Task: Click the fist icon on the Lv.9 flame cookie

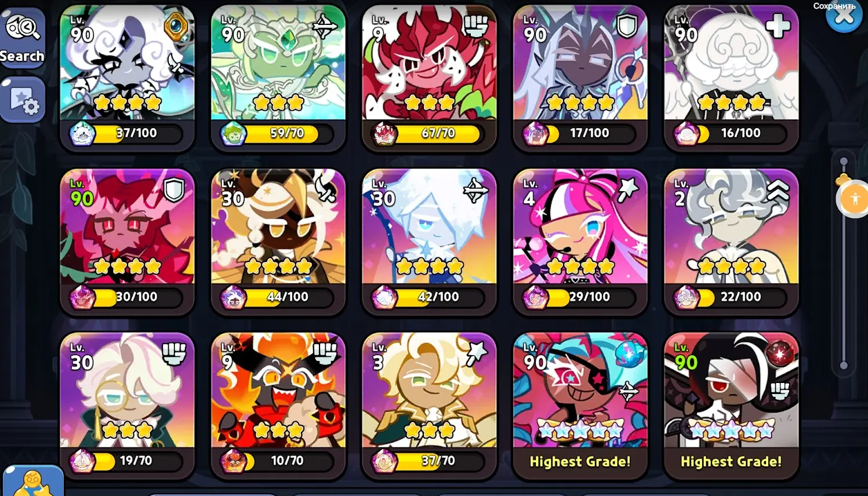Action: pos(325,353)
